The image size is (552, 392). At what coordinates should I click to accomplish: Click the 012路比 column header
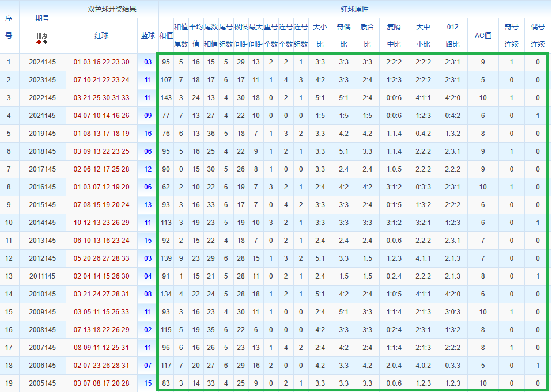[x=452, y=36]
